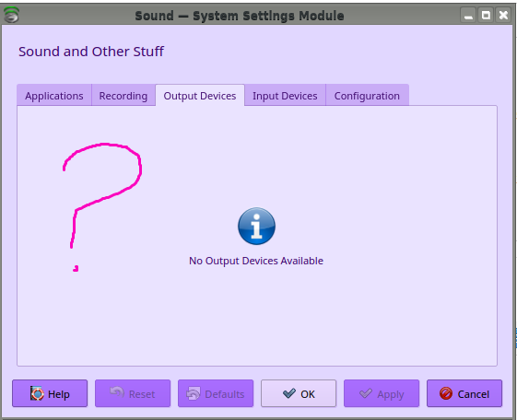Viewport: 517px width, 420px height.
Task: Restore settings with Defaults button
Action: [216, 393]
